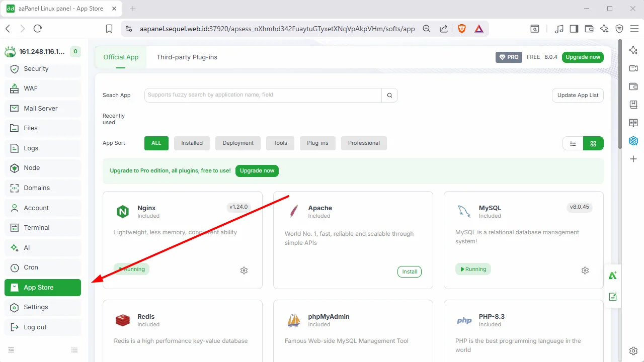The width and height of the screenshot is (644, 362).
Task: Filter apps by Tools
Action: (280, 143)
